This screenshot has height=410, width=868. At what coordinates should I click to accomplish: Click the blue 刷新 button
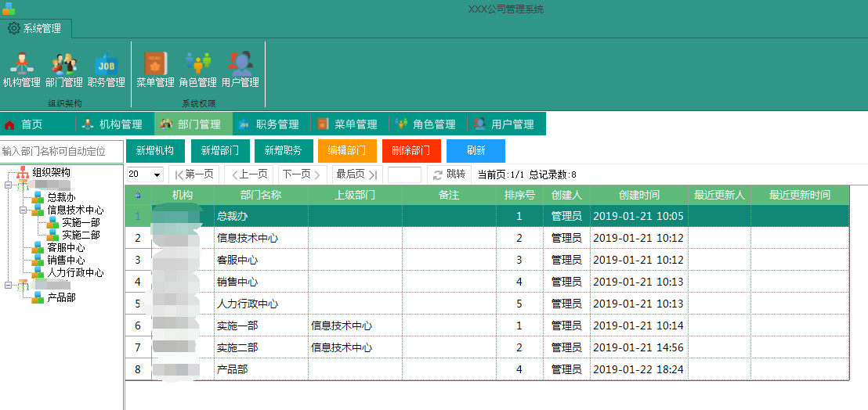(x=476, y=151)
